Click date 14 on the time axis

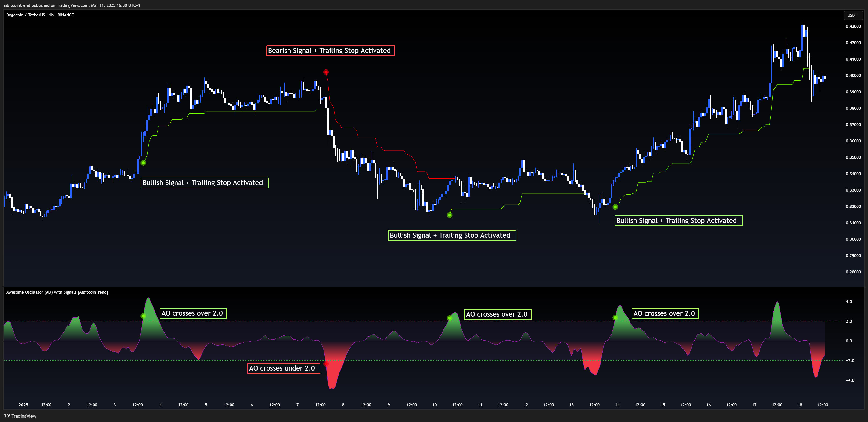click(x=617, y=405)
